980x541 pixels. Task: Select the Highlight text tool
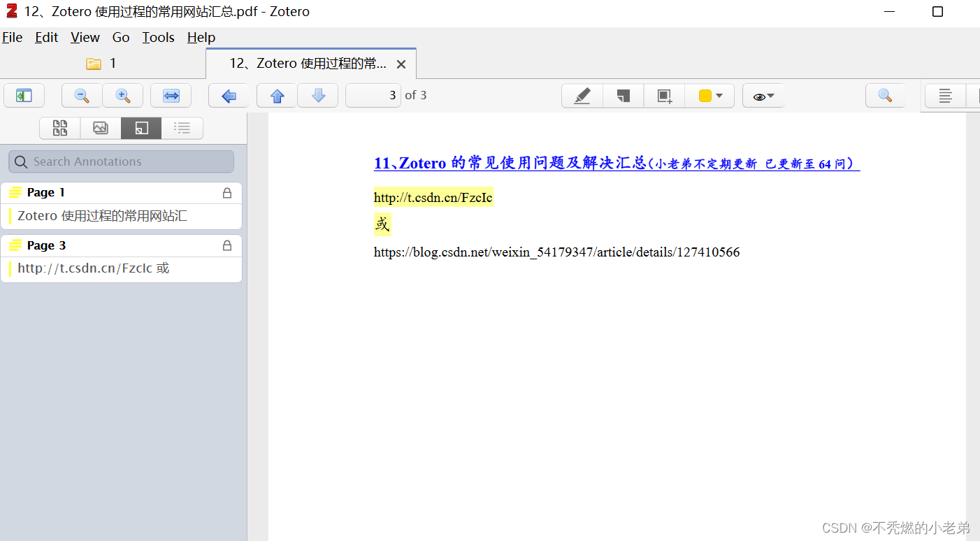pyautogui.click(x=582, y=96)
